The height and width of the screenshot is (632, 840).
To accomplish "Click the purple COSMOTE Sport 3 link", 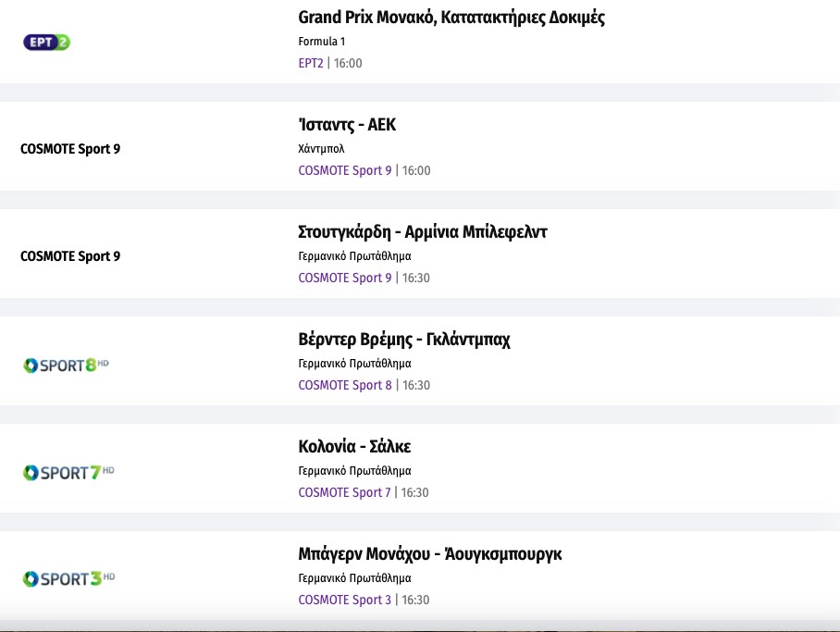I will tap(345, 601).
